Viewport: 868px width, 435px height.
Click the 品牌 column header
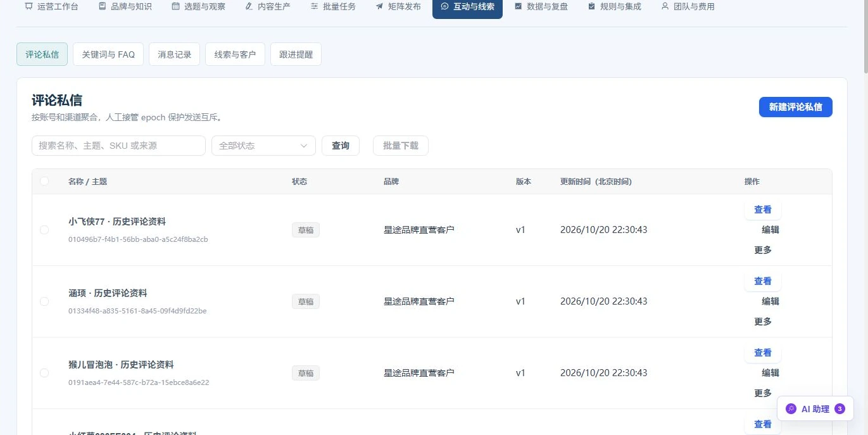391,182
